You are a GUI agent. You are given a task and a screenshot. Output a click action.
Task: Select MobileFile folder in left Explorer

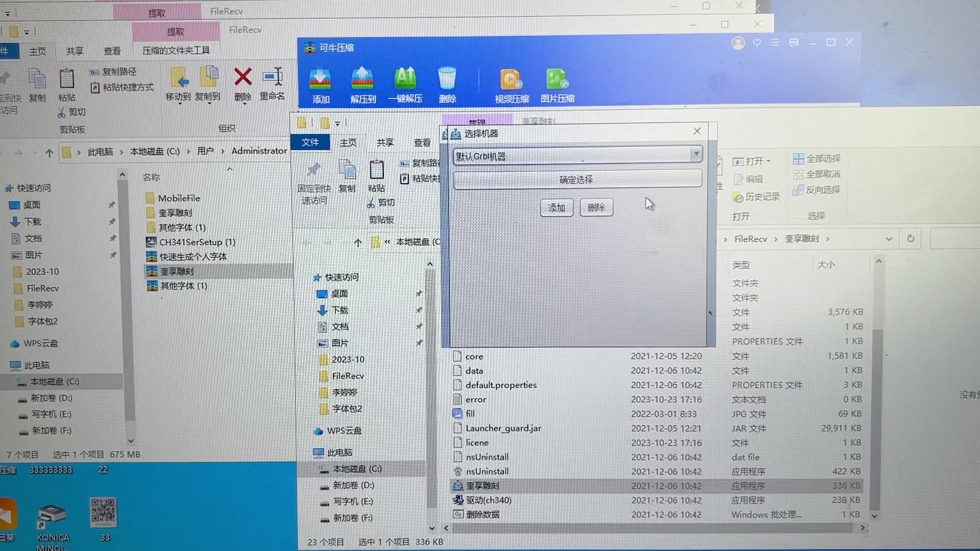173,198
